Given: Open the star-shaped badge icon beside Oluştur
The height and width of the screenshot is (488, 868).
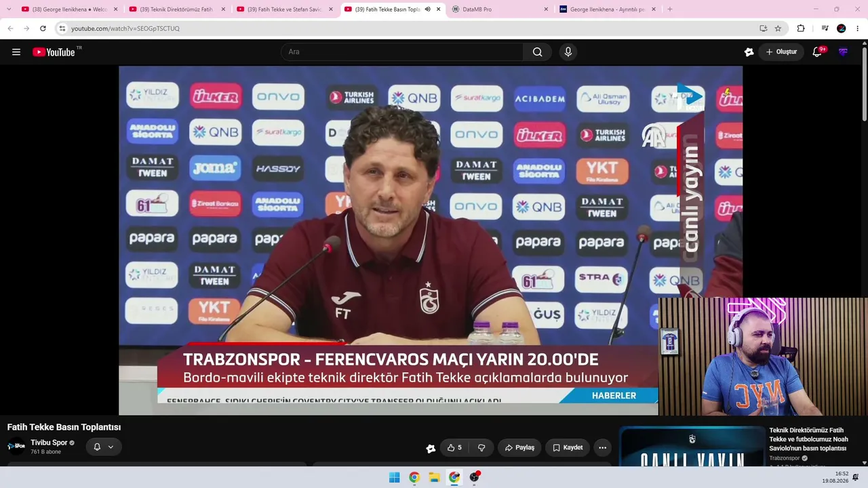Looking at the screenshot, I should click(x=749, y=52).
